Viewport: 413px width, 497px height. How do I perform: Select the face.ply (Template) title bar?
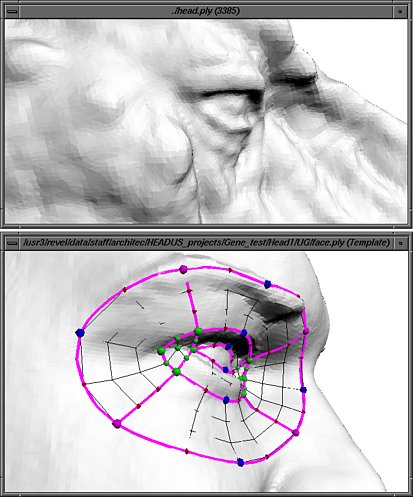point(206,243)
